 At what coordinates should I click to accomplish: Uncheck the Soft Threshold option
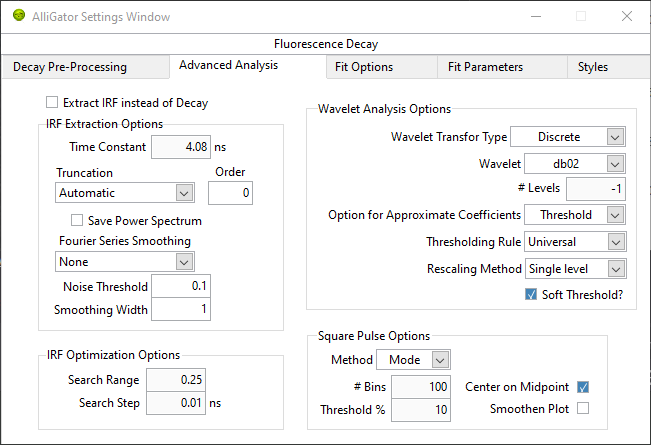coord(531,294)
